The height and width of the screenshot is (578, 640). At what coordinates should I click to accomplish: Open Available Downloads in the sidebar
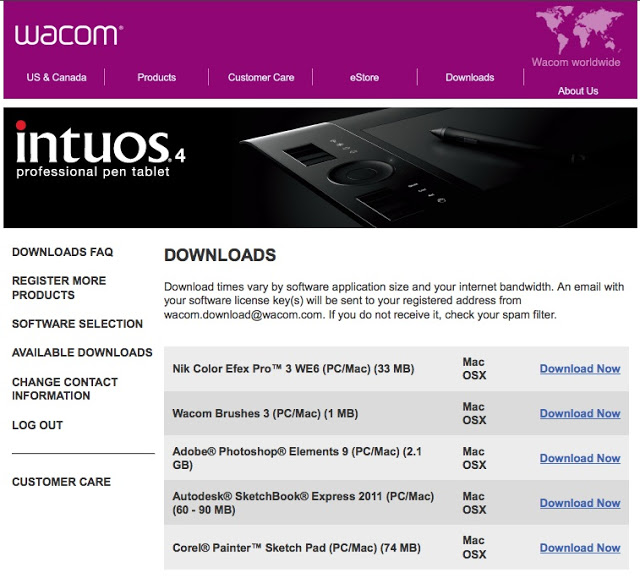(82, 353)
